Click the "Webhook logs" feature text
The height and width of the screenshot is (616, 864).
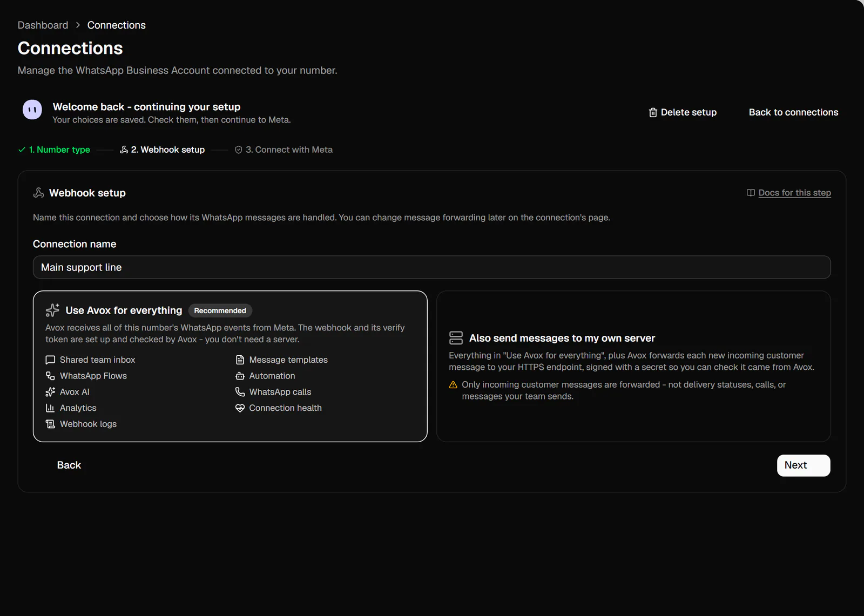tap(89, 424)
